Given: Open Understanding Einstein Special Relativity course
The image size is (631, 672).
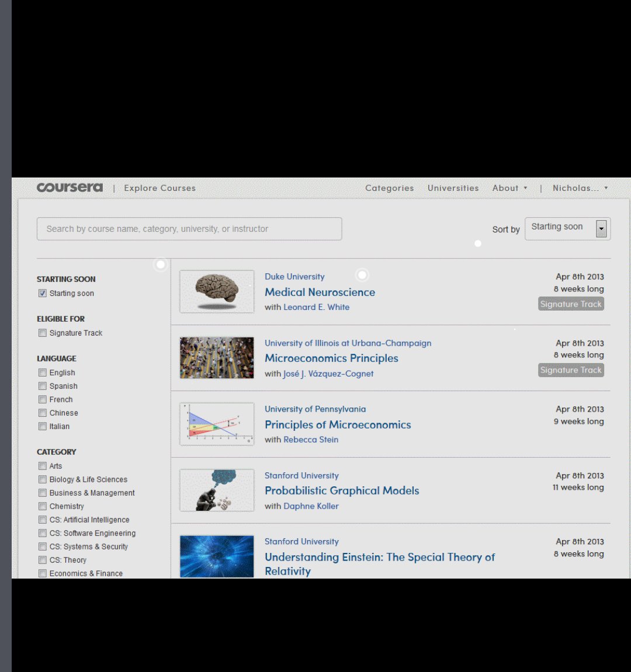Looking at the screenshot, I should (x=380, y=564).
